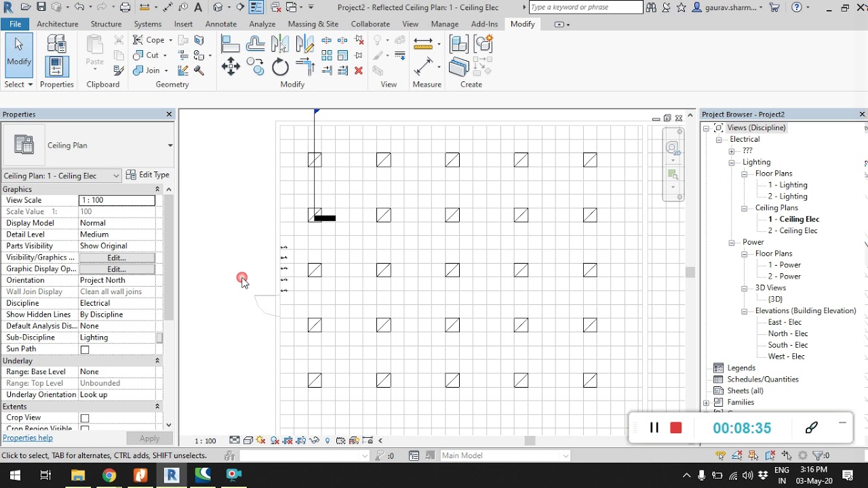Click the Thin Lines icon in quick access toolbar
The width and height of the screenshot is (868, 488).
tap(256, 7)
